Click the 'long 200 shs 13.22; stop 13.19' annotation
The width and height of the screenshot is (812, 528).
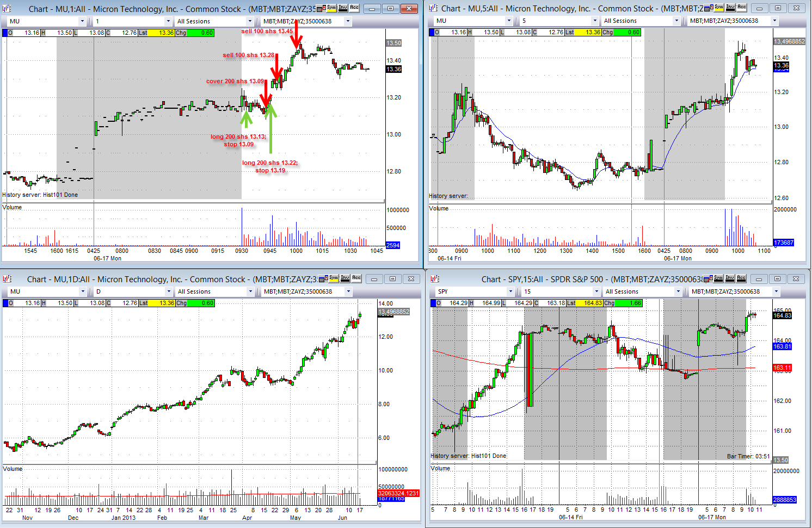[270, 166]
